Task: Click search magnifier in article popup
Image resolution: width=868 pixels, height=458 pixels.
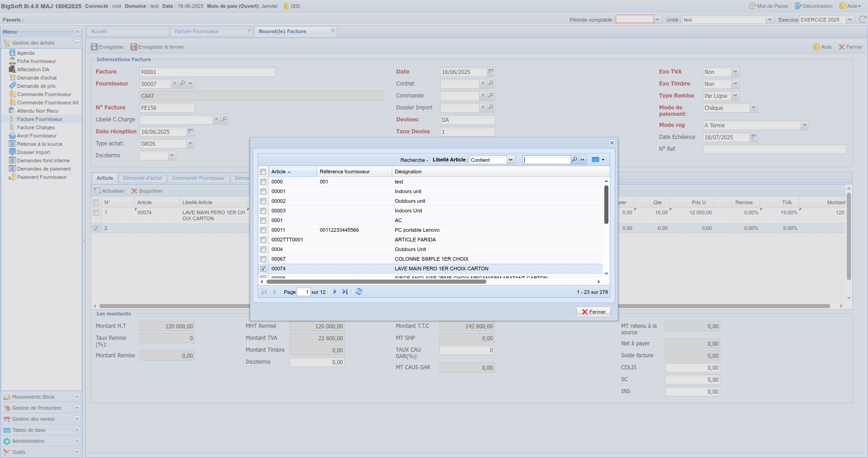Action: (x=574, y=160)
